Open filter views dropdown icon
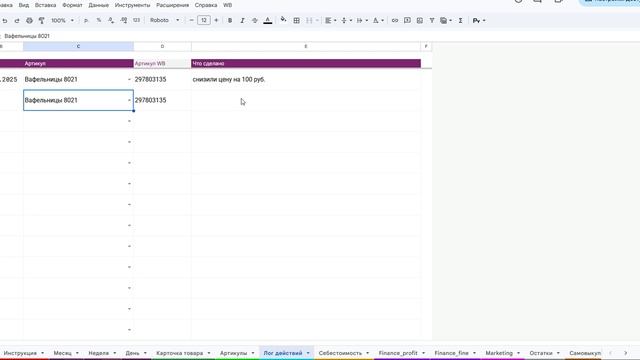The image size is (640, 360). [x=446, y=20]
